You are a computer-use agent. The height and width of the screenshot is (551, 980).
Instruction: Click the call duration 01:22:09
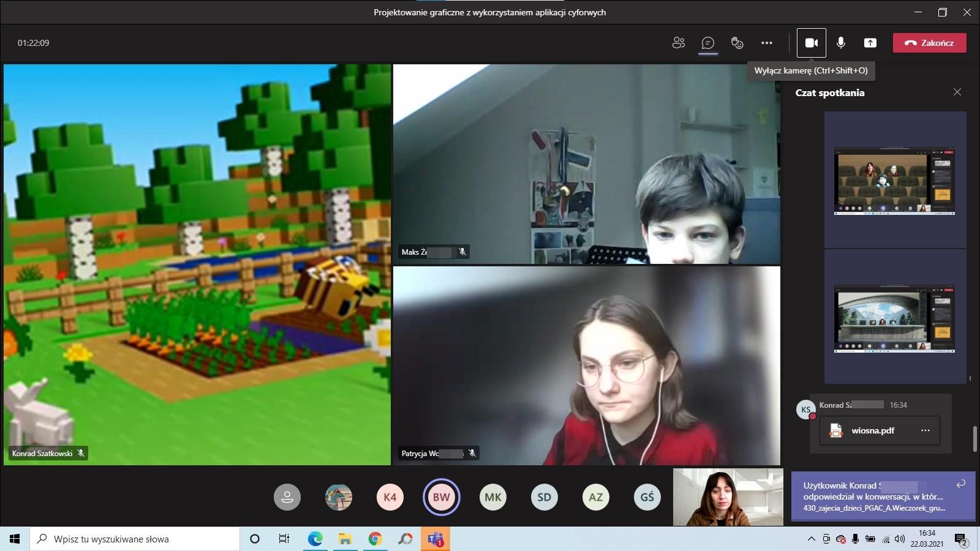point(34,43)
